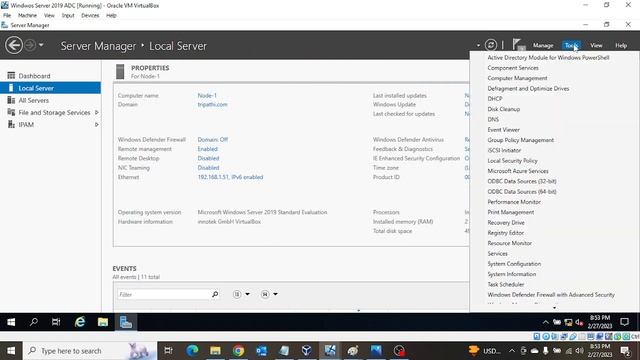
Task: Open Services from the Tools menu
Action: click(x=497, y=253)
